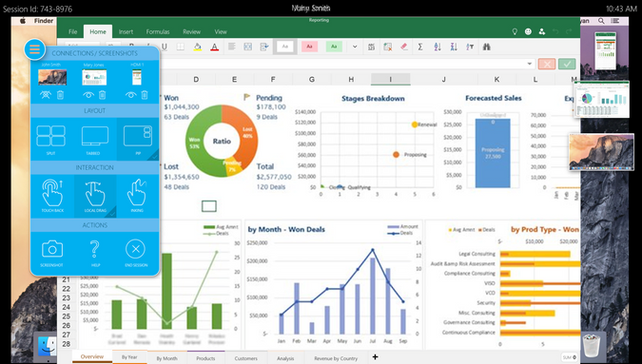This screenshot has height=364, width=642.
Task: Delete John Smith connection with trash icon
Action: click(x=60, y=95)
